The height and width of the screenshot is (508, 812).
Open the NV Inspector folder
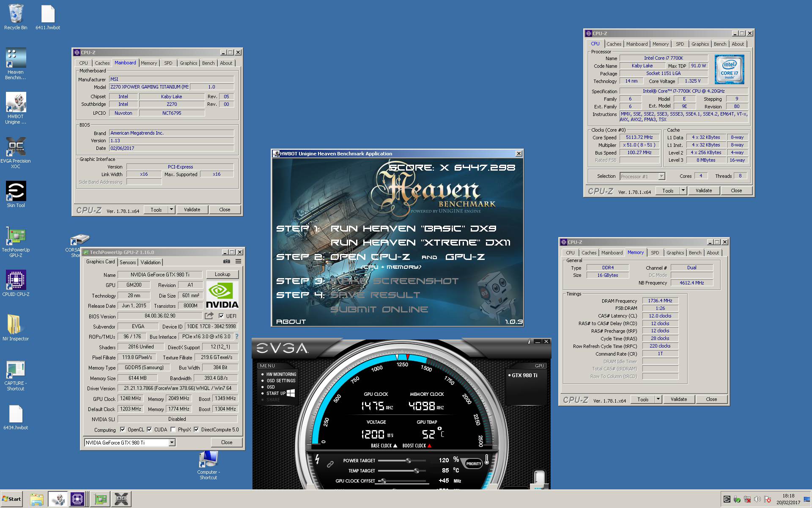(x=16, y=327)
